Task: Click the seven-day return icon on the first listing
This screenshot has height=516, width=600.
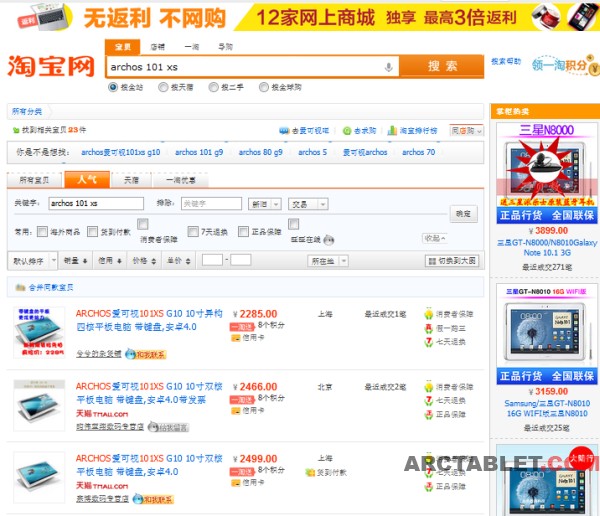Action: click(x=429, y=342)
